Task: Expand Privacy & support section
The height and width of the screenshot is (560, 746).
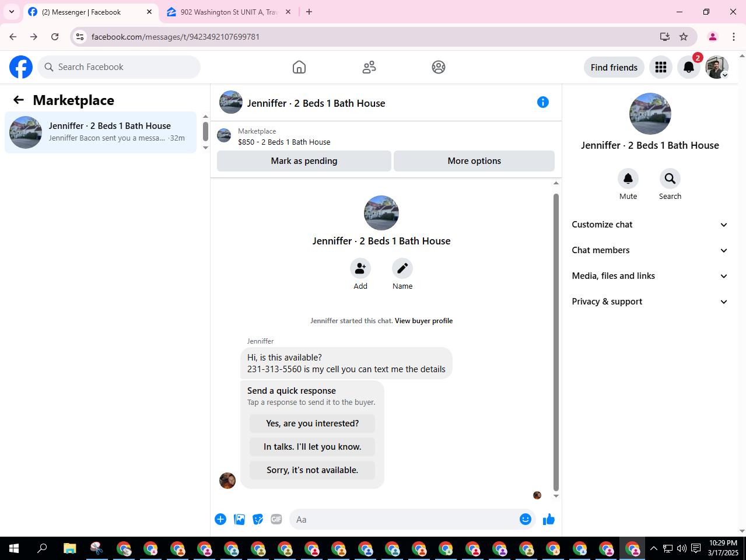Action: [650, 302]
